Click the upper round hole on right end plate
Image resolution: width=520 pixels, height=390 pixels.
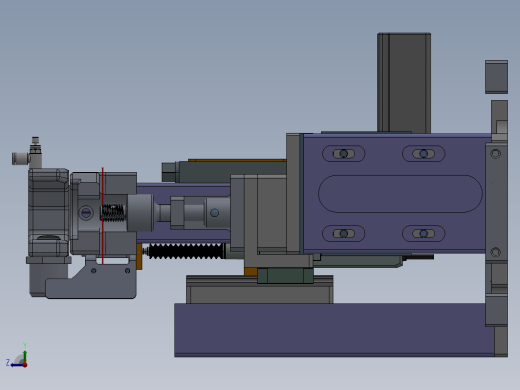coord(496,154)
